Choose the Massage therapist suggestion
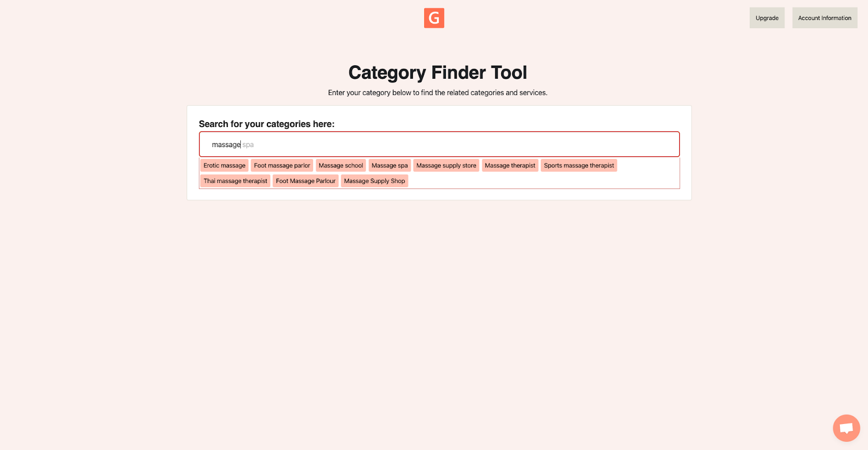 (510, 165)
